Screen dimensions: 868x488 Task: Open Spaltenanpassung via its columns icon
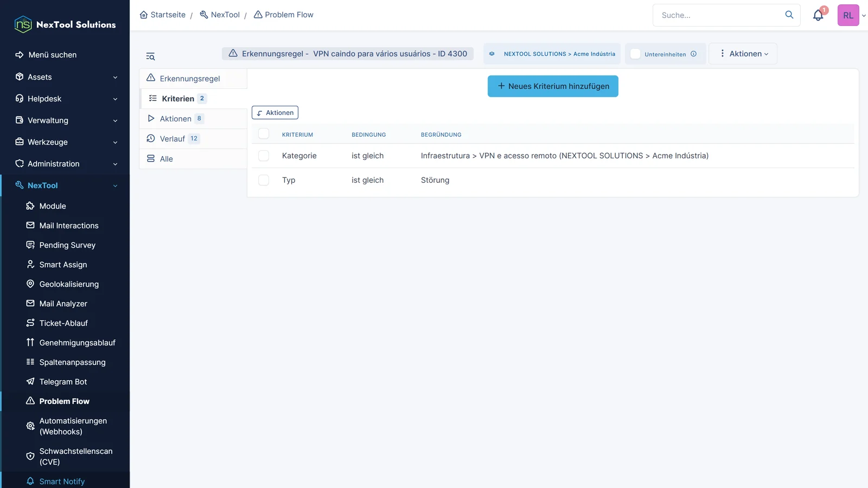(x=30, y=362)
